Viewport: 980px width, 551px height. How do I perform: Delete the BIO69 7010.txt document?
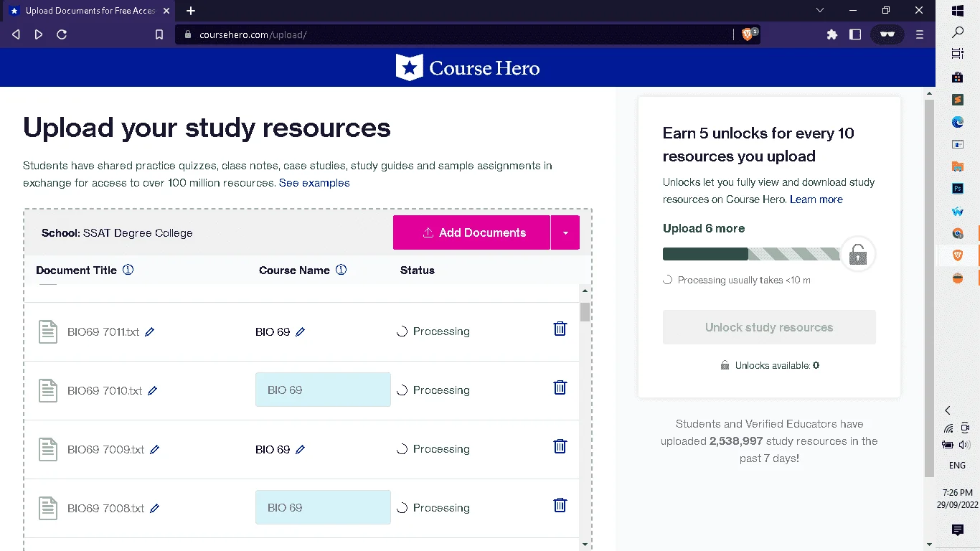(560, 387)
